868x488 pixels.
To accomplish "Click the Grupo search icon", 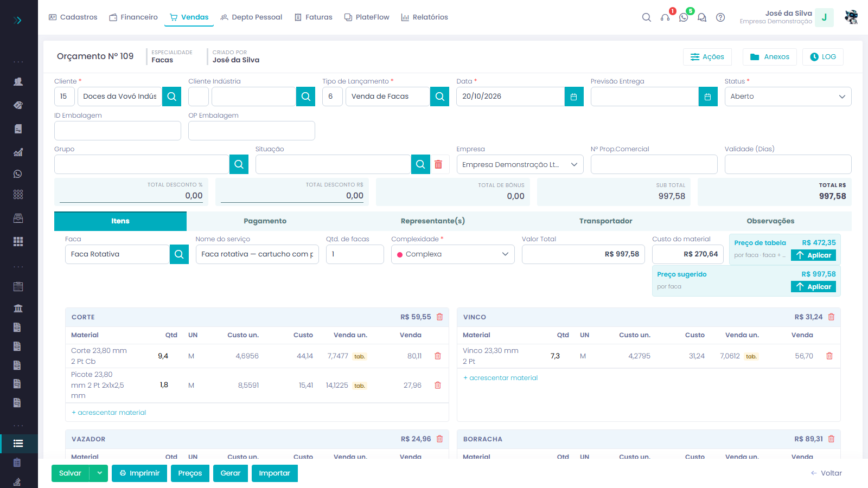I will pyautogui.click(x=239, y=164).
